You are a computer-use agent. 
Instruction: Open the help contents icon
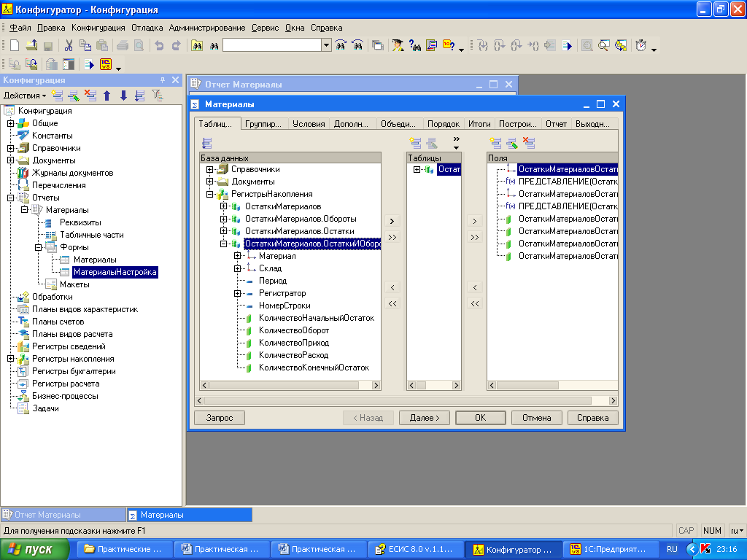point(432,45)
